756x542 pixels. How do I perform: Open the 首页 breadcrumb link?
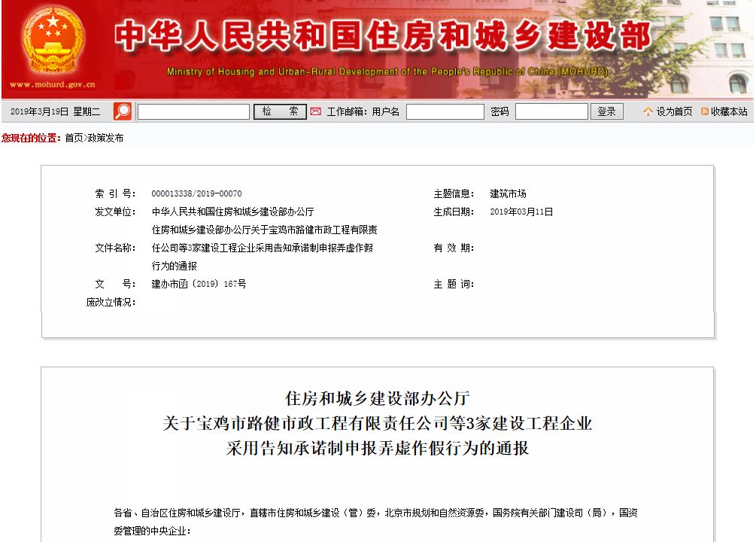[x=74, y=138]
